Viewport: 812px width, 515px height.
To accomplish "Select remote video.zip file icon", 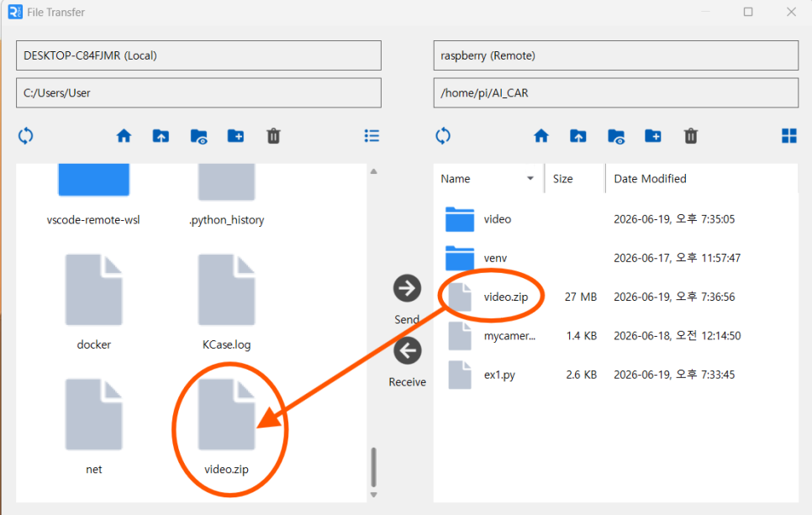I will [x=460, y=297].
